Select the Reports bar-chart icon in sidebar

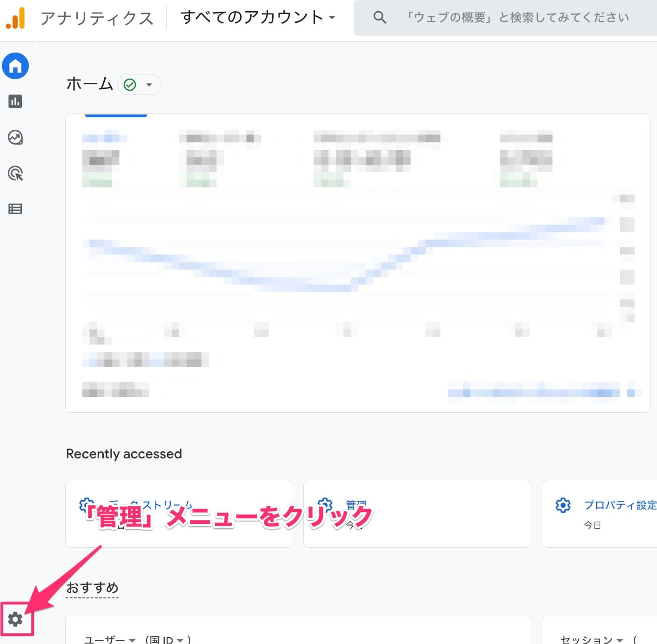click(x=15, y=101)
